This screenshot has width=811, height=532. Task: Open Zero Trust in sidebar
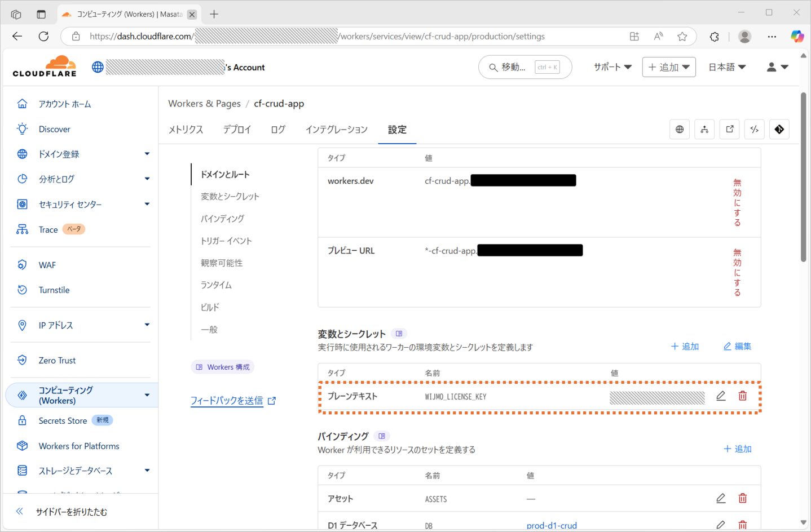coord(57,360)
